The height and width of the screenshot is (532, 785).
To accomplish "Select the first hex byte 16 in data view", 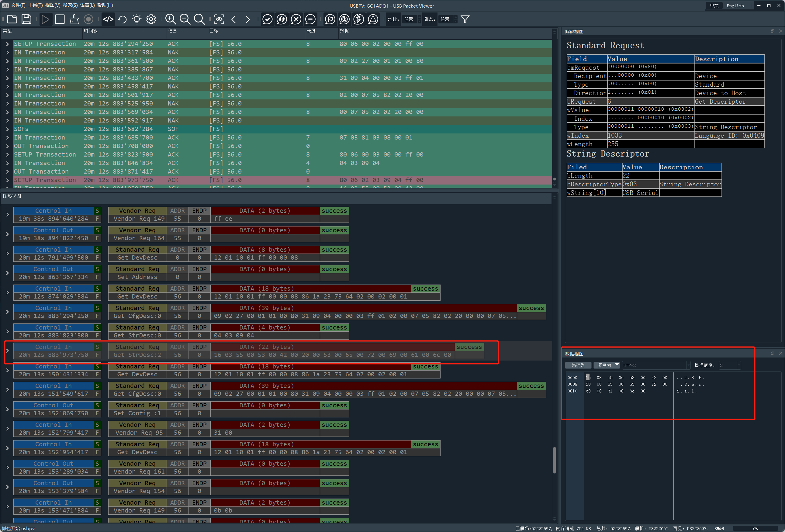I will click(588, 378).
